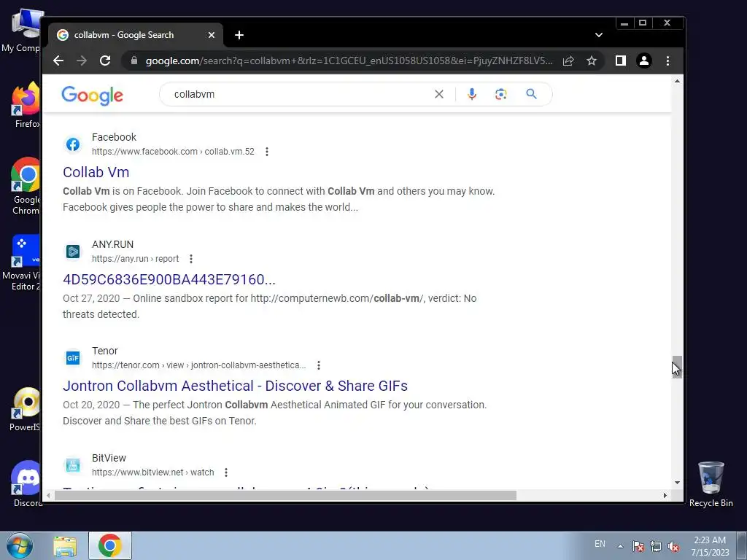Click the any.run report URL
The width and height of the screenshot is (747, 560).
(x=135, y=259)
